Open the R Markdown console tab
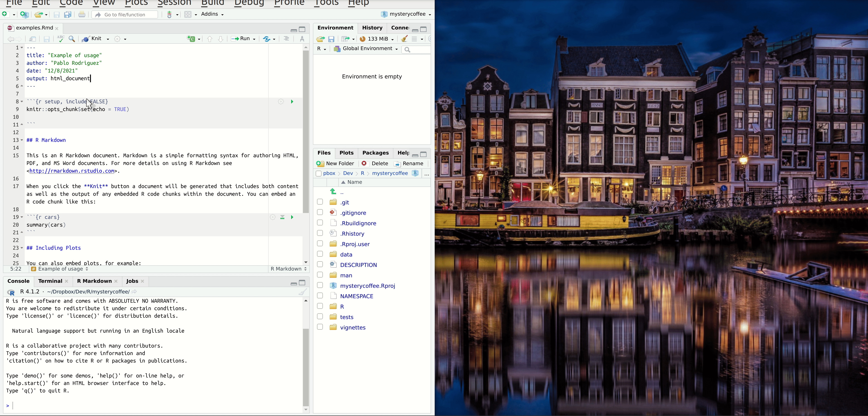 [x=94, y=281]
